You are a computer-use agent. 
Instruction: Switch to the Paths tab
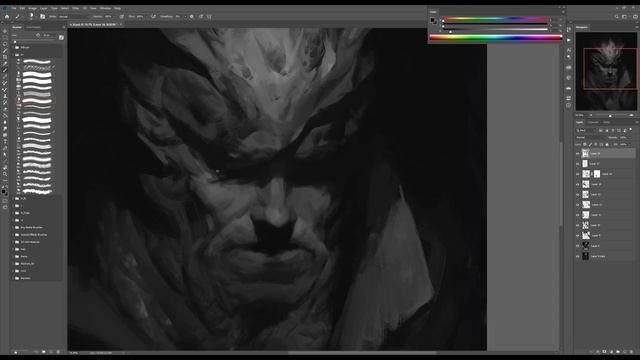tap(607, 122)
